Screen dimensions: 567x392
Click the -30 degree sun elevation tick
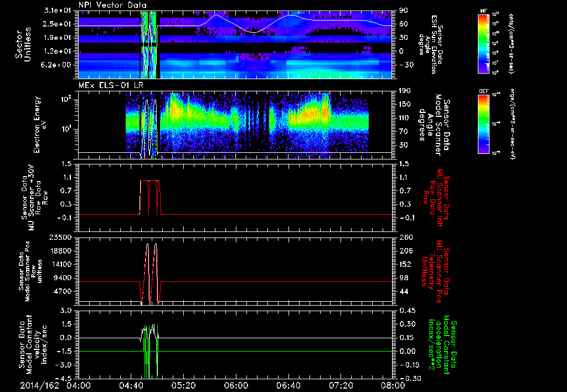pos(406,64)
